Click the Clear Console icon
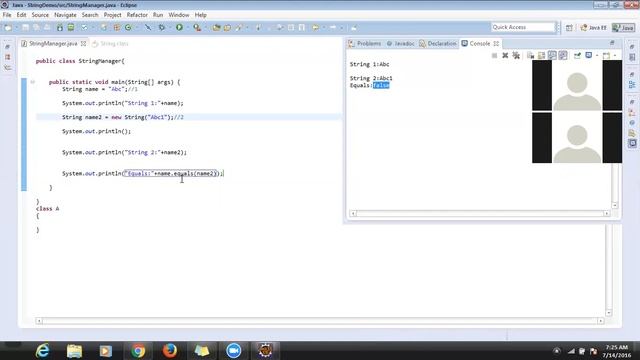The width and height of the screenshot is (640, 360). [x=530, y=55]
